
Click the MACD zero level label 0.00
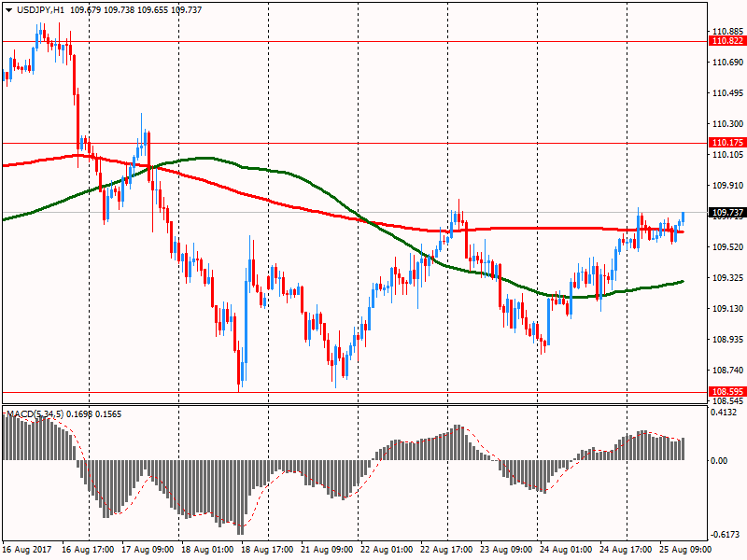coord(719,460)
